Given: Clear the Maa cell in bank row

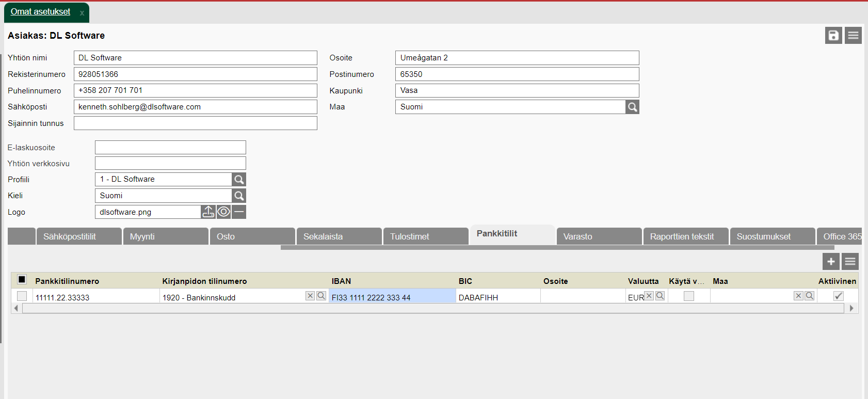Looking at the screenshot, I should click(798, 296).
